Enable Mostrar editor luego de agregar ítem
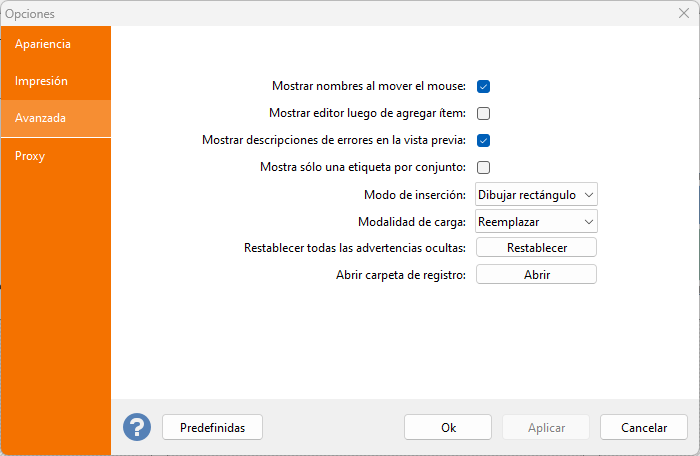 point(483,113)
